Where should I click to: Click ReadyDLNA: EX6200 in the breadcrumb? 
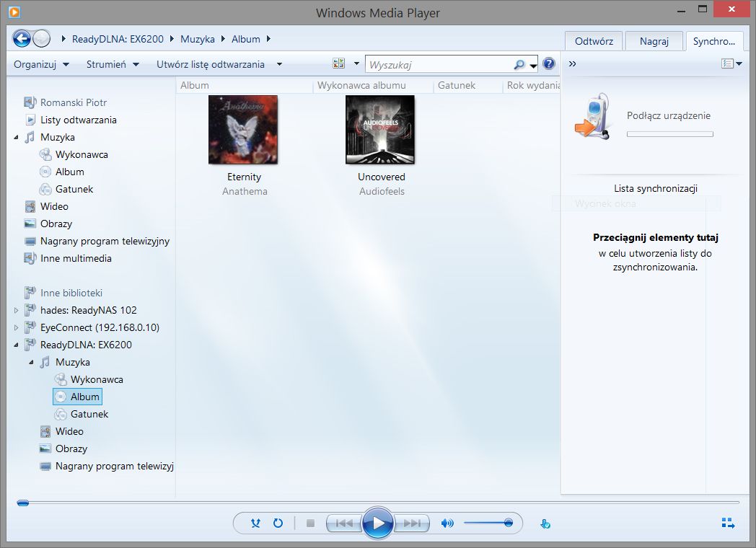point(118,39)
